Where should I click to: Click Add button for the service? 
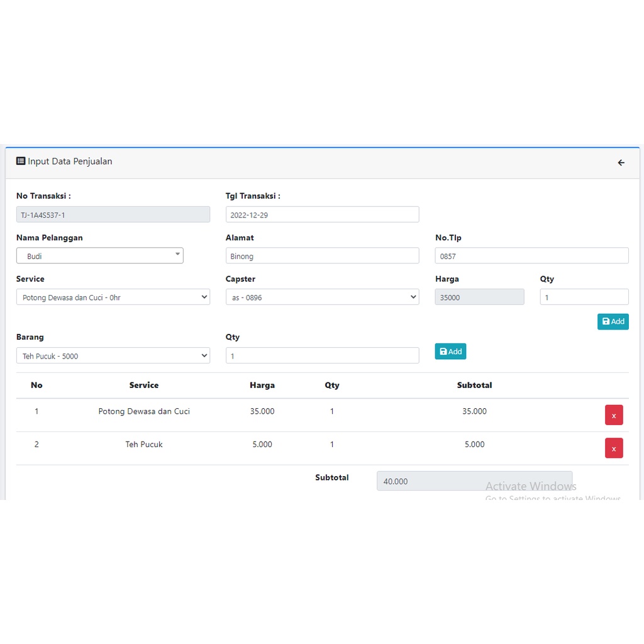pos(613,321)
